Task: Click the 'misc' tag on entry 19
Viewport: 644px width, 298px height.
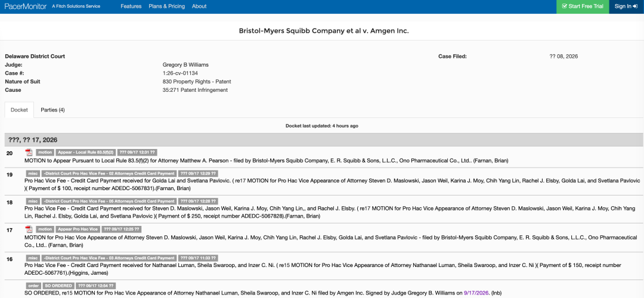Action: click(x=33, y=173)
